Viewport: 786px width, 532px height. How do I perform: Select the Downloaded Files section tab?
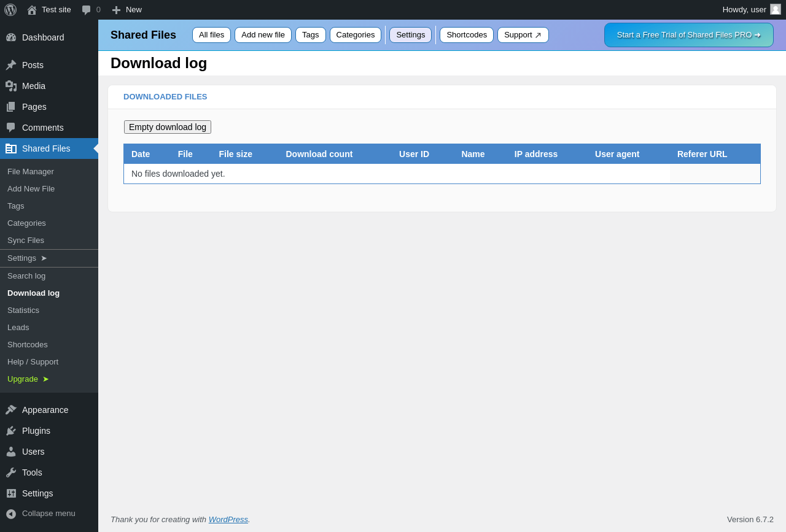click(165, 97)
